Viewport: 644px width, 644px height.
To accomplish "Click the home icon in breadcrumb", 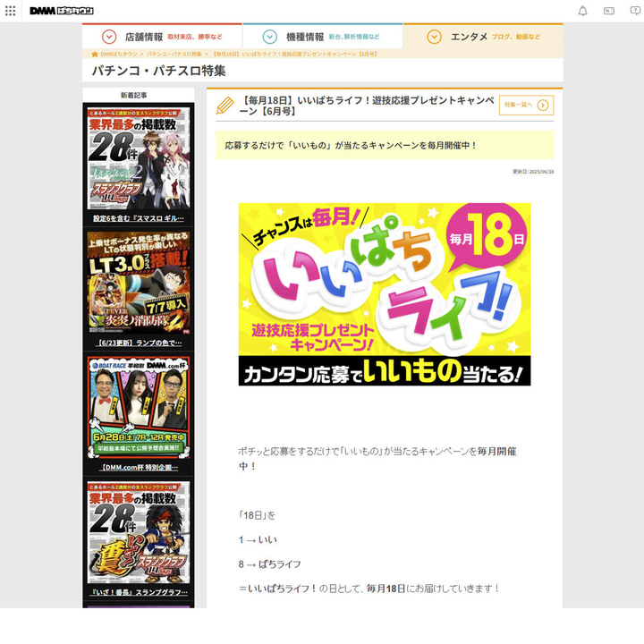I will (x=95, y=54).
